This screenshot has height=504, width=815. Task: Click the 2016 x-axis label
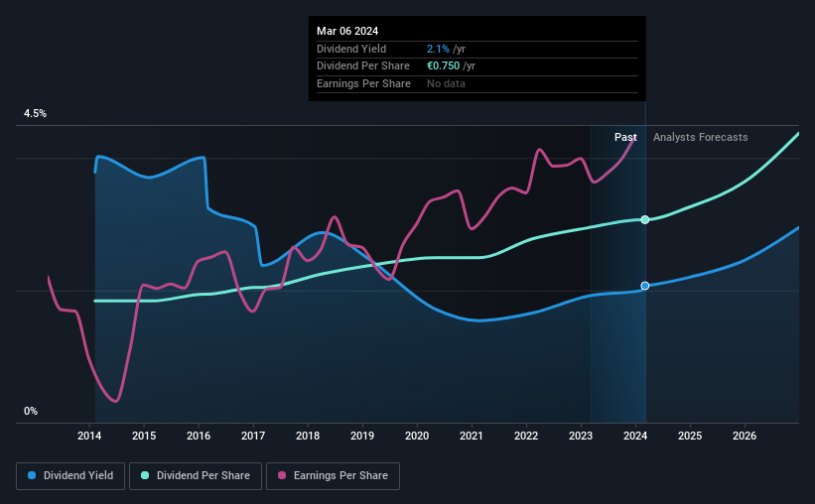pos(199,436)
